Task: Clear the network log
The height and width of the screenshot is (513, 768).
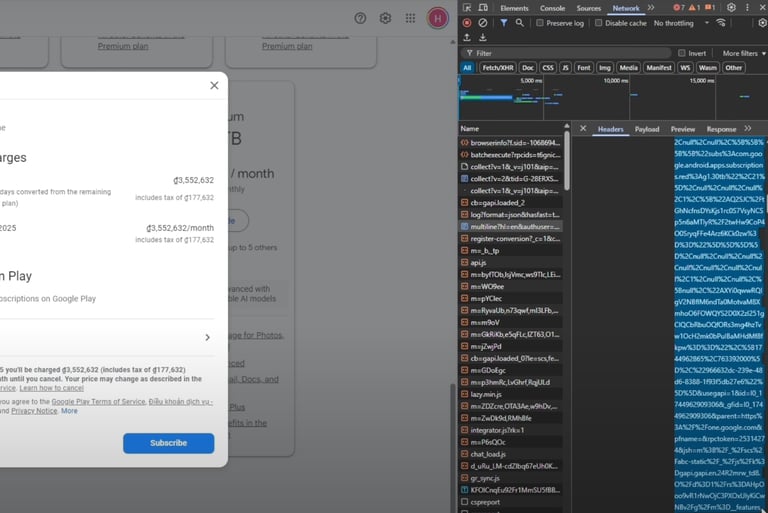Action: point(483,23)
